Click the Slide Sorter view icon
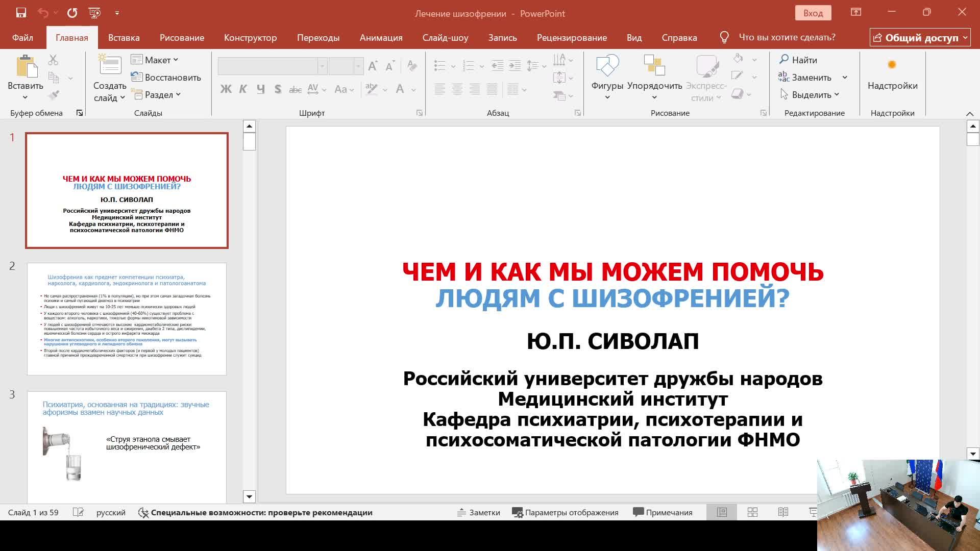 coord(752,512)
